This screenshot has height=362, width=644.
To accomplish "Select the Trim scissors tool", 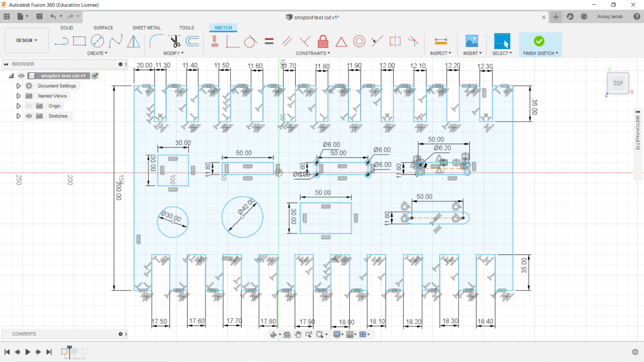I will pos(174,41).
